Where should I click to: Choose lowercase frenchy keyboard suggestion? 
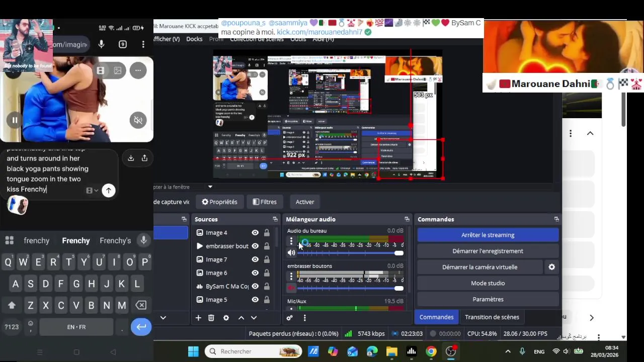click(x=37, y=241)
